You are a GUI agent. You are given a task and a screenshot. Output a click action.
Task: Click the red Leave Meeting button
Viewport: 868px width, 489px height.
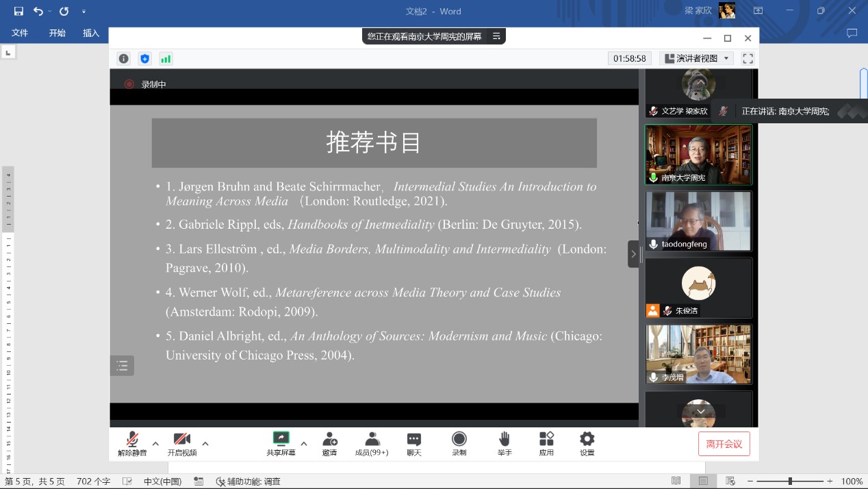724,444
